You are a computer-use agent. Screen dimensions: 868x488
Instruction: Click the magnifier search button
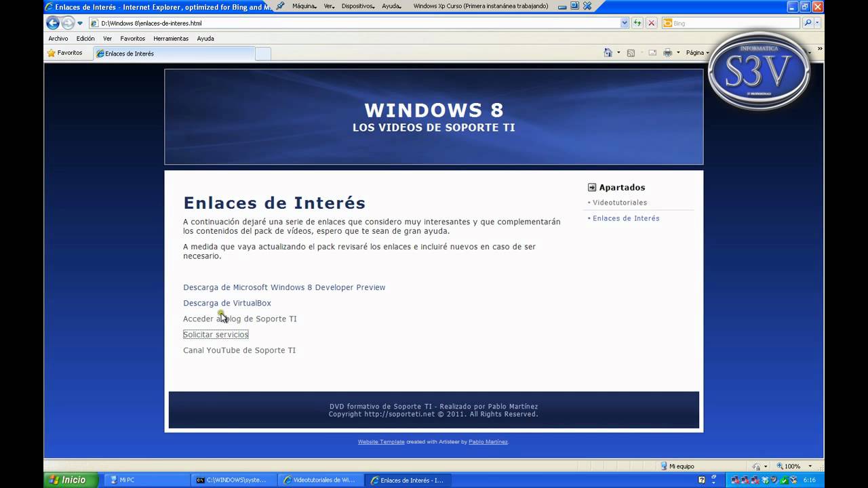808,23
